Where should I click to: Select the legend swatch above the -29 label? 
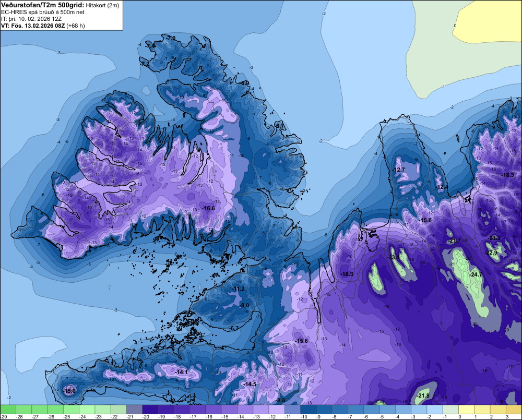pos(8,409)
